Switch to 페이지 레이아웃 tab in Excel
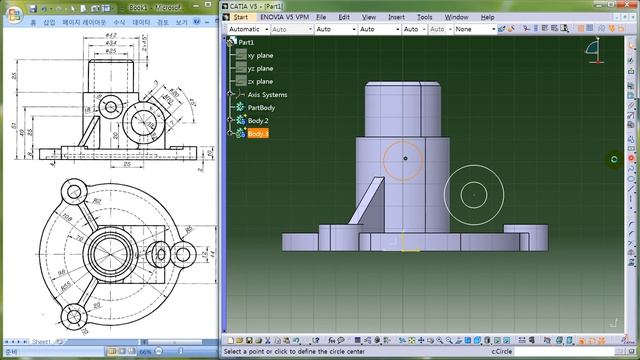Screen dimensions: 640x360 [x=84, y=22]
